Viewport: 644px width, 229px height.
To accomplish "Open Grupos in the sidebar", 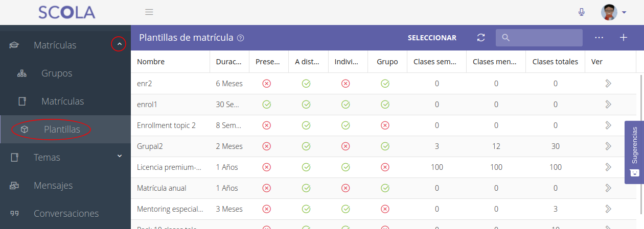I will (x=57, y=73).
